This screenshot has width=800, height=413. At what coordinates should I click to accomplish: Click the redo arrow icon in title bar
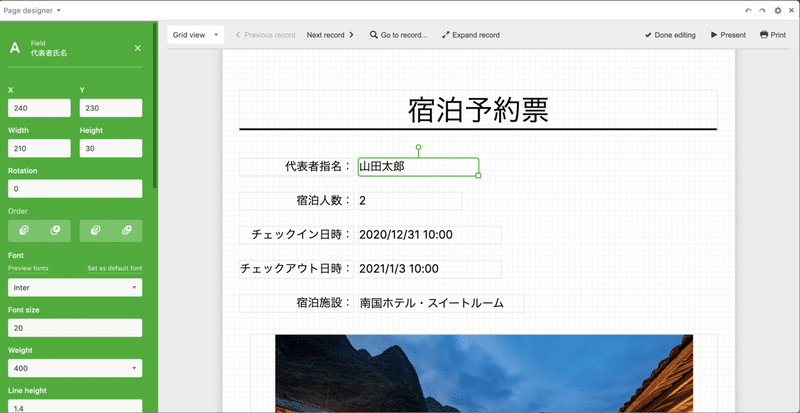coord(762,10)
